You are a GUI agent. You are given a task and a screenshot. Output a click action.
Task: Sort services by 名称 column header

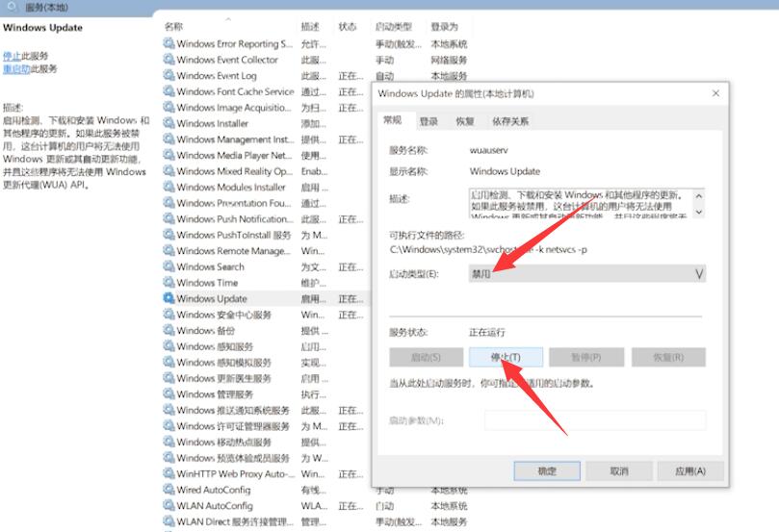point(174,26)
